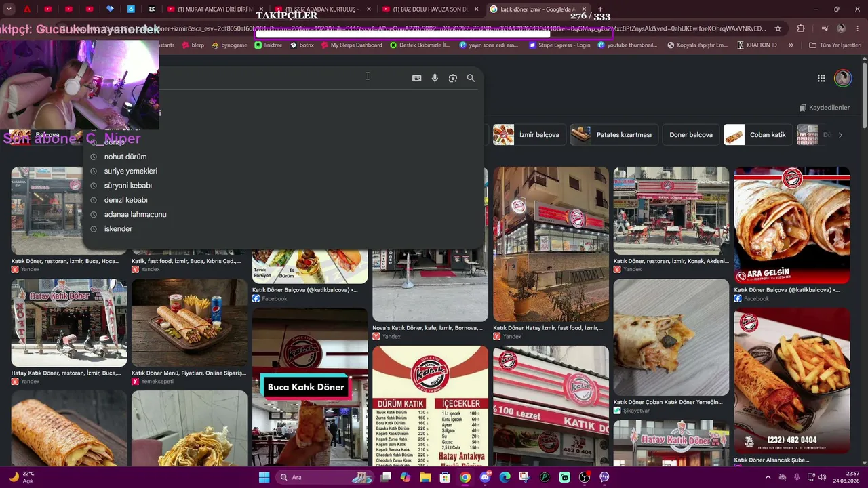Viewport: 868px width, 488px height.
Task: Open the Chrome extensions puzzle icon
Action: pyautogui.click(x=801, y=28)
